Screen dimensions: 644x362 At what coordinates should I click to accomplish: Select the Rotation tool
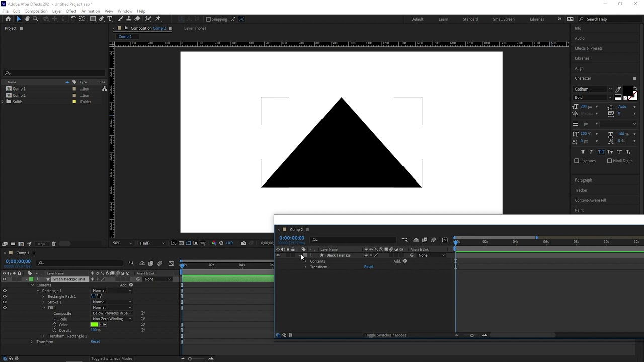[73, 19]
